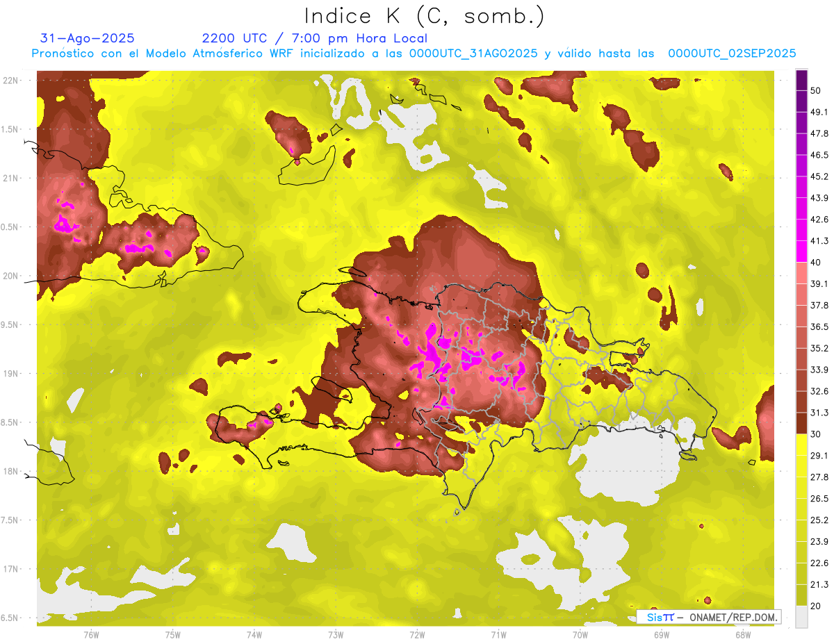Image resolution: width=834 pixels, height=644 pixels.
Task: Pick the bright yellow swatch between 29.1 and 30
Action: pos(801,445)
